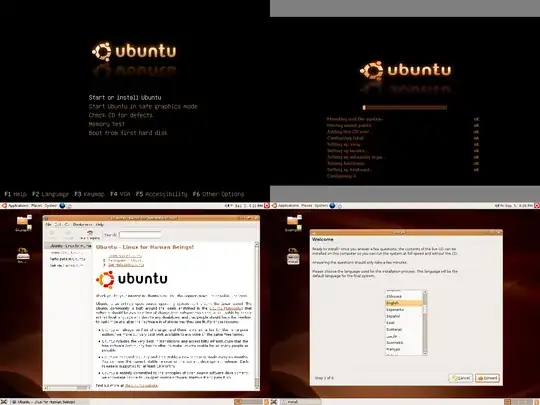Open Examples folder on help browser desktop
Screen dimensions: 540x405
[23, 223]
